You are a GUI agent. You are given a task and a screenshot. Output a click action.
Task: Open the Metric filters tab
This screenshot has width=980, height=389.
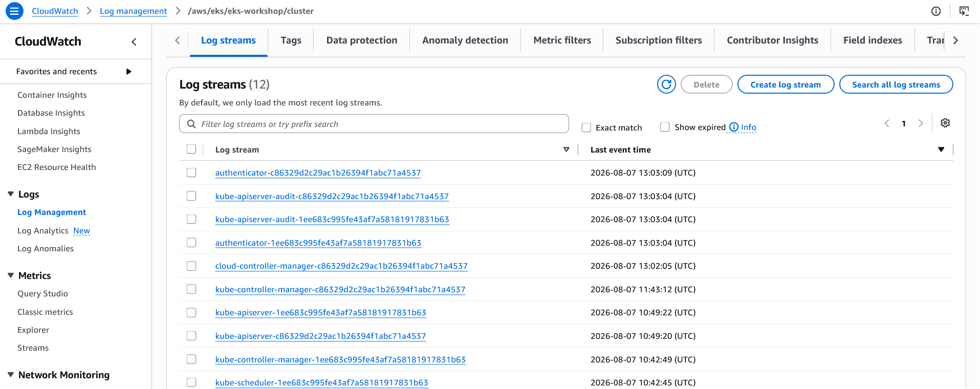coord(562,40)
